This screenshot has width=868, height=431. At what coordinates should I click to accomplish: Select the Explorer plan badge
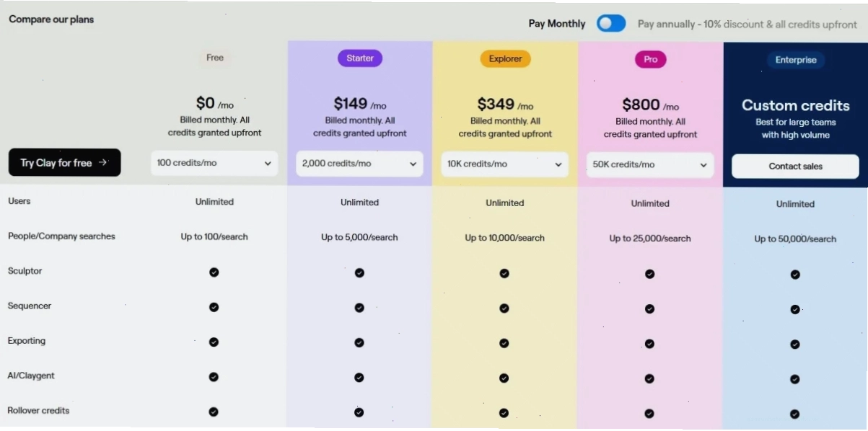(x=505, y=59)
